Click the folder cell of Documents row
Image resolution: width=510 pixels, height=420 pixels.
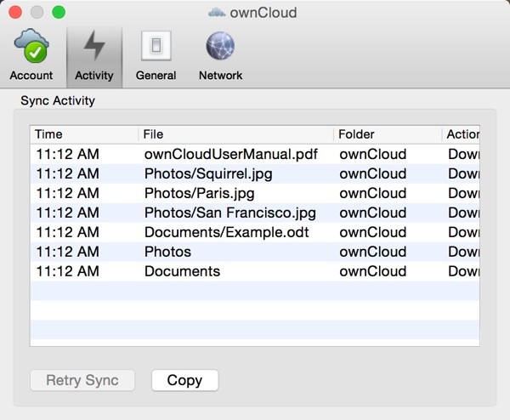[373, 271]
